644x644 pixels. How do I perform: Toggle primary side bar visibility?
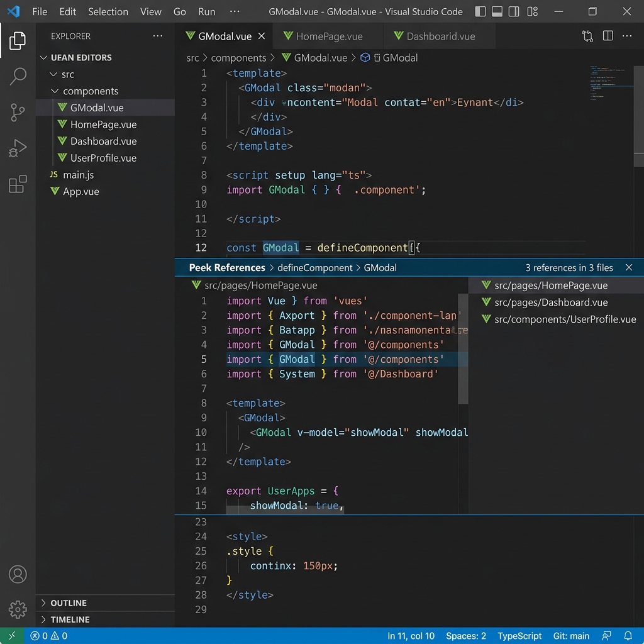tap(480, 11)
